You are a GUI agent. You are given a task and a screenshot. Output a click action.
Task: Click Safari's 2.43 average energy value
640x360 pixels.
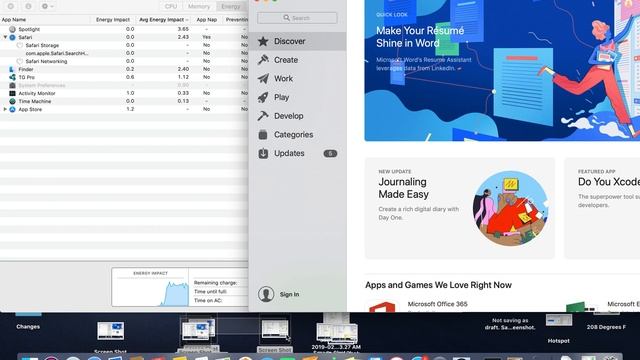click(x=183, y=37)
